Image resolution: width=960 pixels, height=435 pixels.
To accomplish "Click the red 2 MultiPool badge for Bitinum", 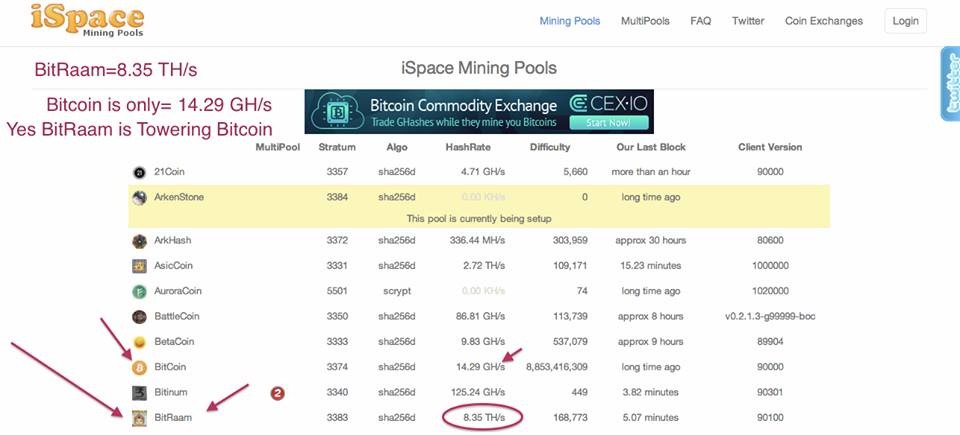I will tap(277, 393).
